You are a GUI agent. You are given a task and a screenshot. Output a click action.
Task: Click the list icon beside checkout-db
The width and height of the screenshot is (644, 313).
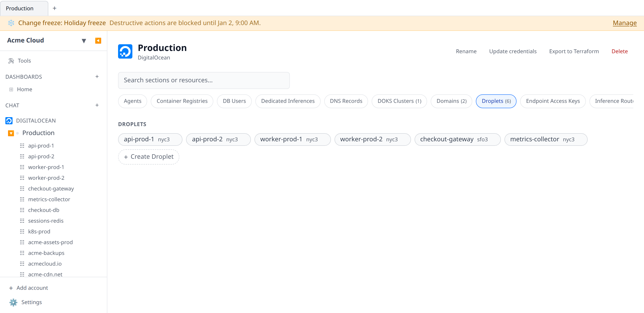[22, 210]
